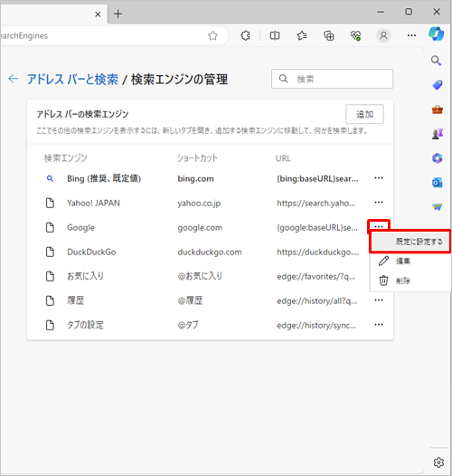This screenshot has width=452, height=476.
Task: Choose 既定に設定する in context menu
Action: [x=410, y=242]
